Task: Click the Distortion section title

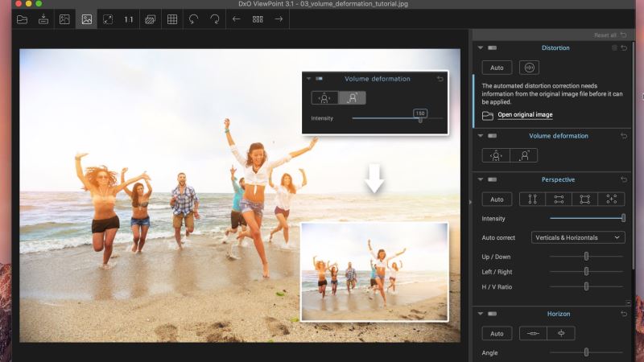Action: tap(555, 48)
